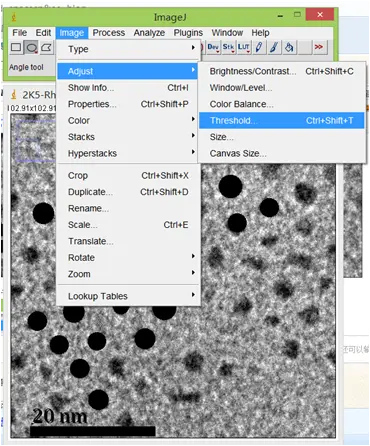Viewport: 370px width, 446px height.
Task: Select Brightness/Contrast menu entry
Action: click(282, 71)
